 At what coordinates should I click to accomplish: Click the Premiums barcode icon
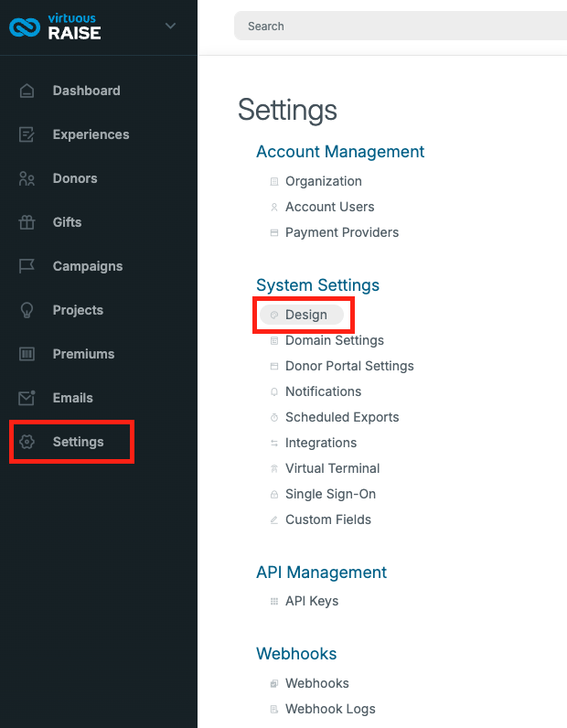27,354
